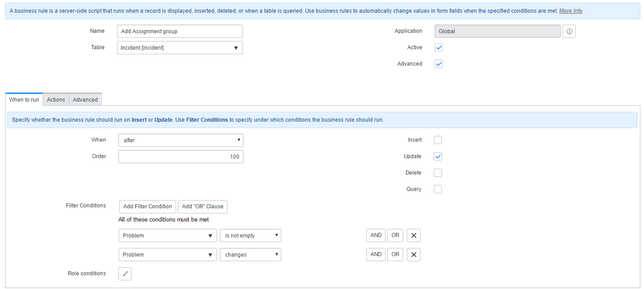The width and height of the screenshot is (644, 289).
Task: Click the Application info icon
Action: [569, 31]
